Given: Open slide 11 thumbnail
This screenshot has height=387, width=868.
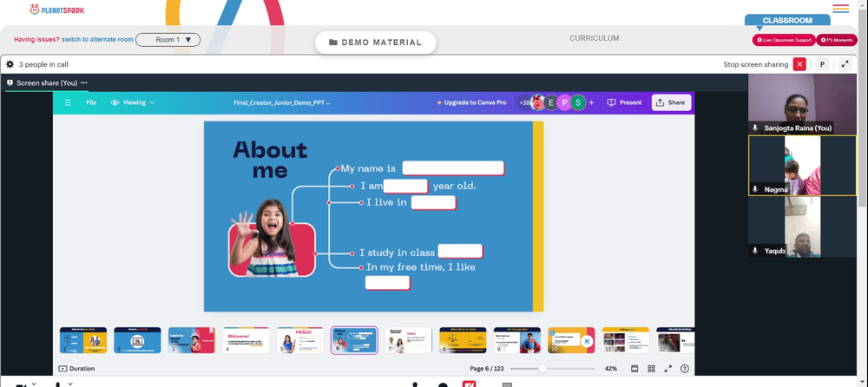Looking at the screenshot, I should pos(626,340).
